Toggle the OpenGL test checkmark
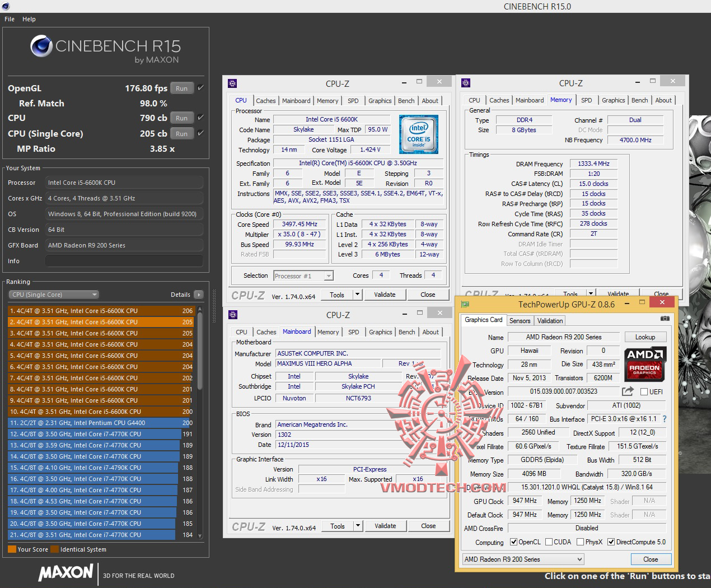The height and width of the screenshot is (588, 711). [x=200, y=88]
